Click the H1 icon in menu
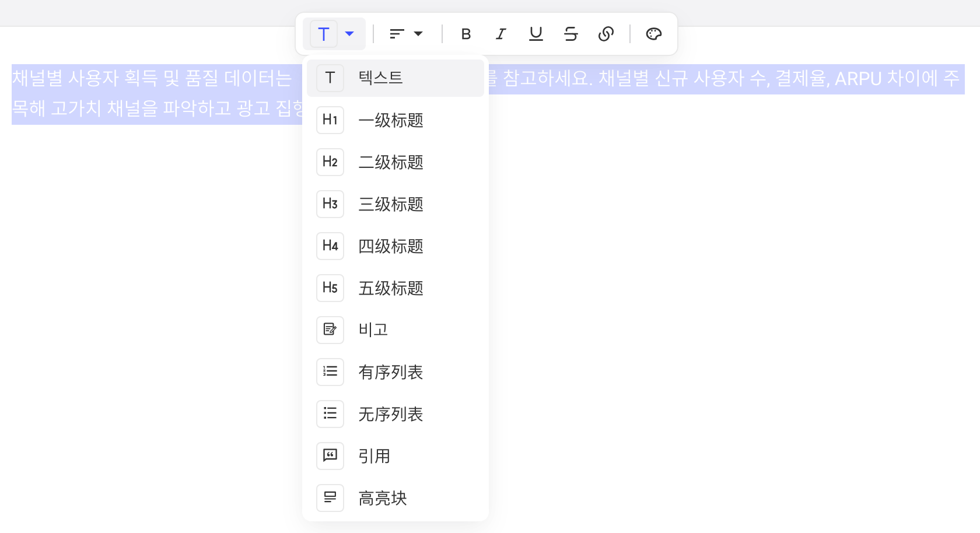This screenshot has width=980, height=533. coord(330,120)
